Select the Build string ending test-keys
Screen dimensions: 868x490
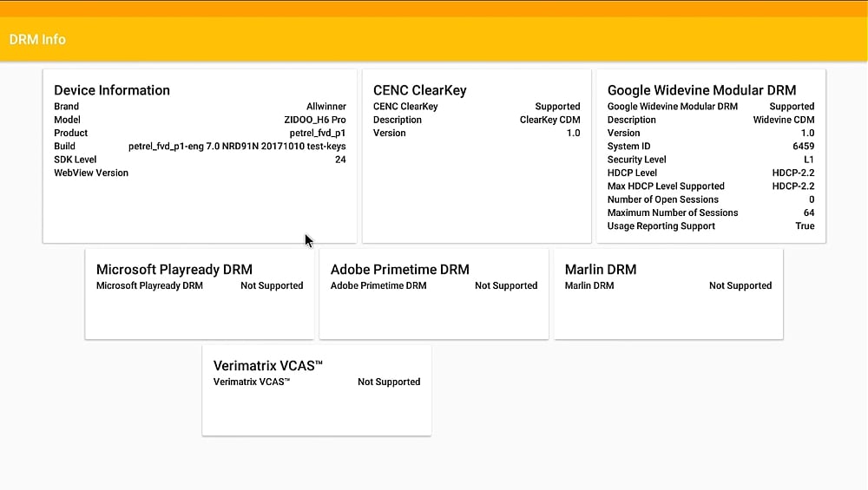pyautogui.click(x=237, y=146)
